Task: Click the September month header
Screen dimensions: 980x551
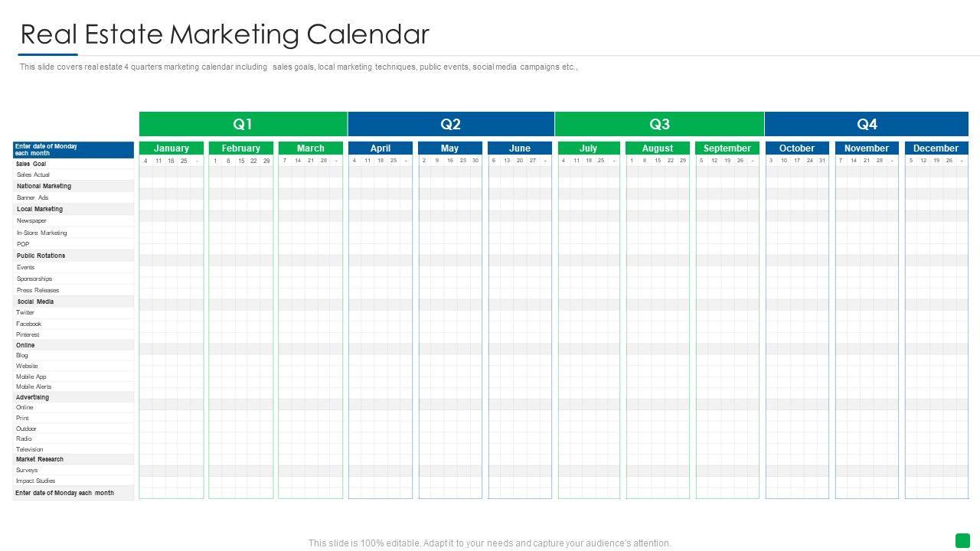Action: (727, 148)
